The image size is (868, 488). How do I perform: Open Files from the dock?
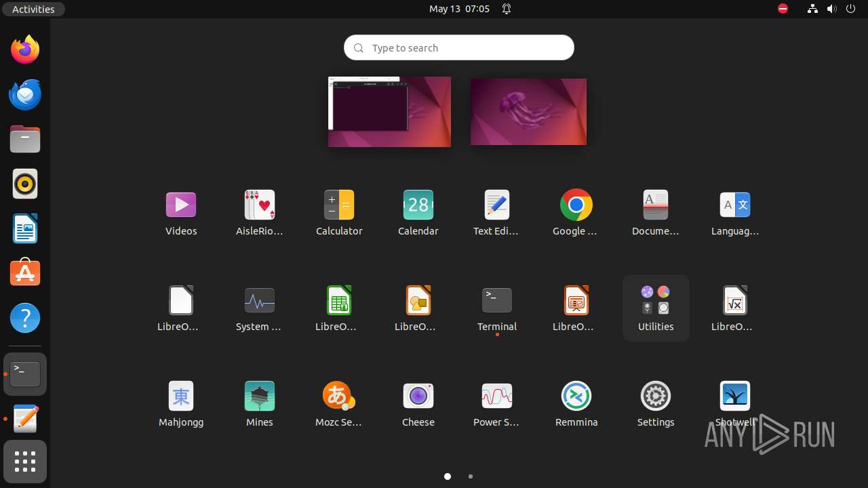(25, 139)
